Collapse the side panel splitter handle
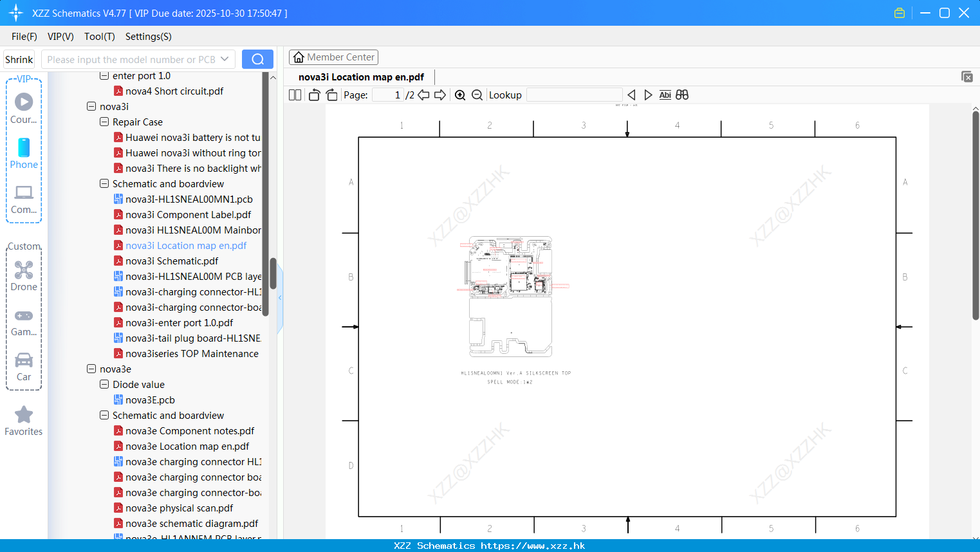This screenshot has height=552, width=980. click(x=280, y=298)
